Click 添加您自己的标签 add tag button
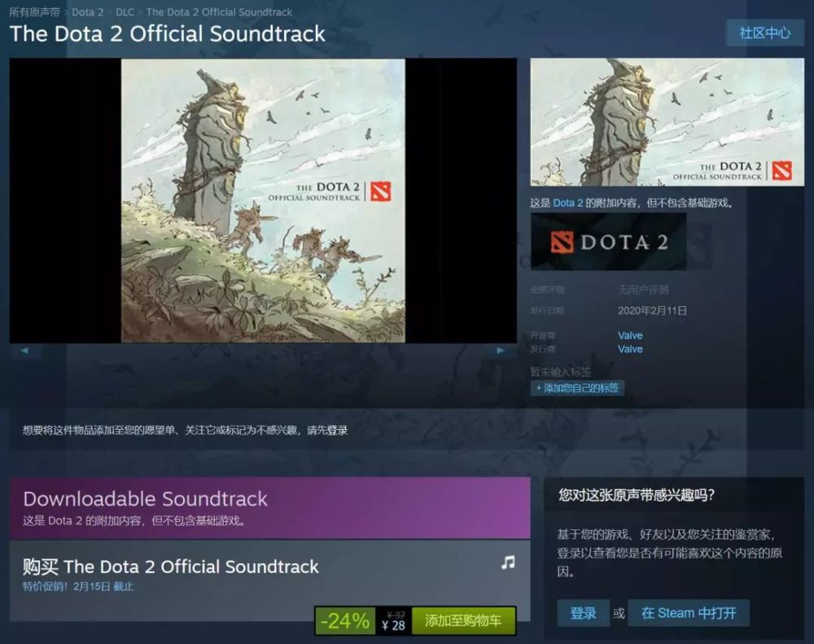Viewport: 814px width, 644px height. point(577,388)
